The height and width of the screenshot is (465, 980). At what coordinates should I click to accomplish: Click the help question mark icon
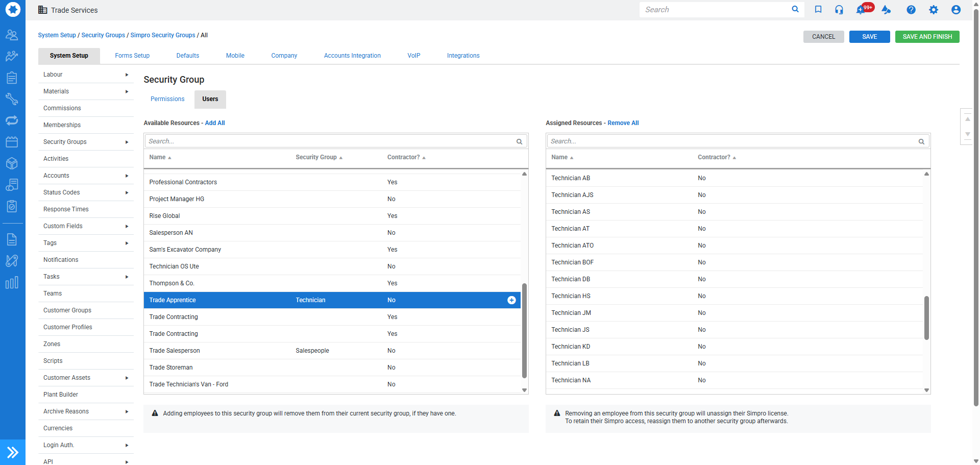[911, 10]
